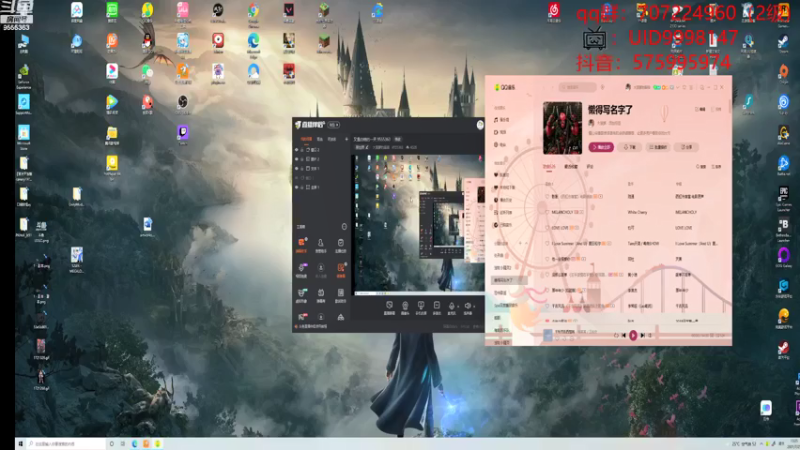800x450 pixels.
Task: Open Task View from the taskbar
Action: tap(122, 444)
